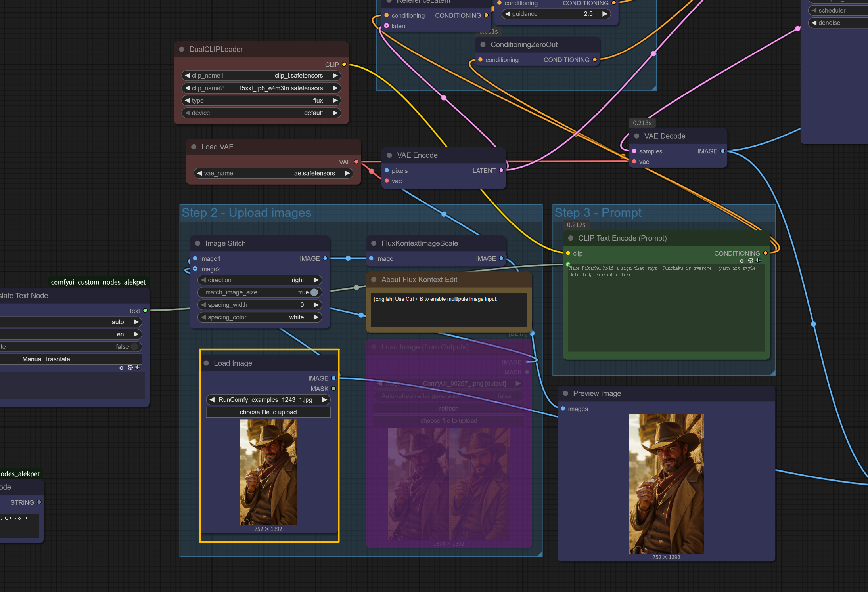Click CONDITIONING output port on ConditioningZeroOut

coord(594,60)
